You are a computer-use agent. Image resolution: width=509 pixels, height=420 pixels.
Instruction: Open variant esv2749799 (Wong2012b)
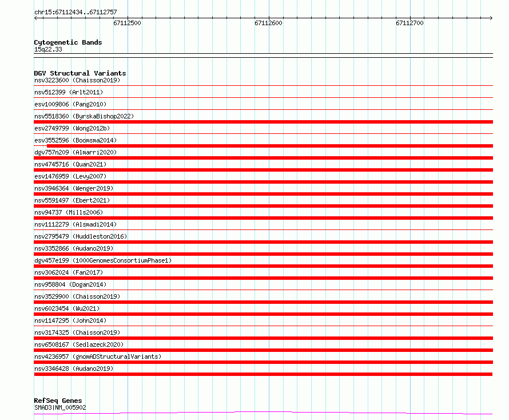[72, 128]
